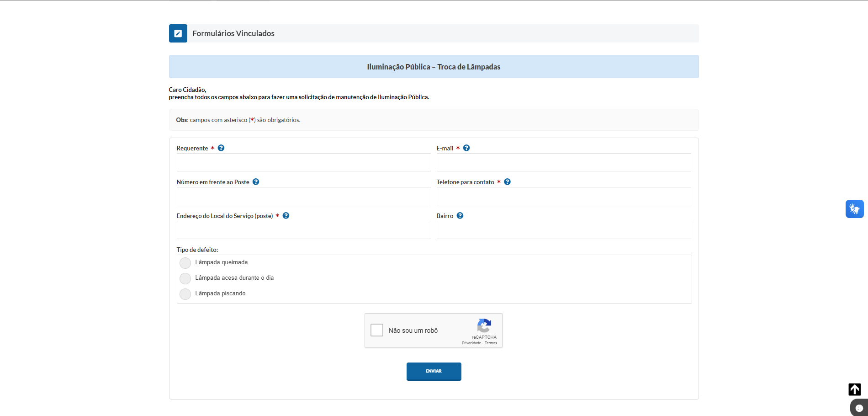Show help for Telefone para contato

click(x=507, y=182)
